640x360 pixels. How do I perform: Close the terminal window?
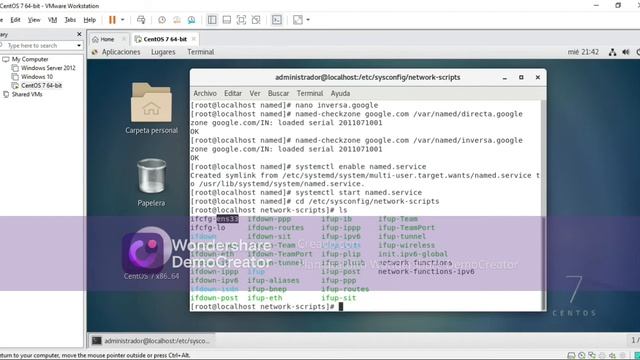pos(538,78)
